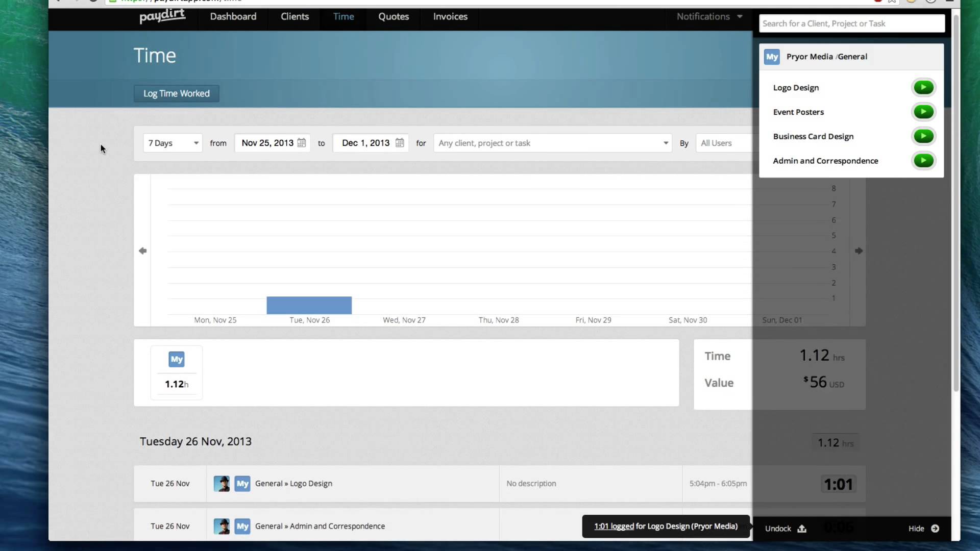Click the Nov 25, 2013 from date field
Screen dimensions: 980x551
pyautogui.click(x=273, y=143)
